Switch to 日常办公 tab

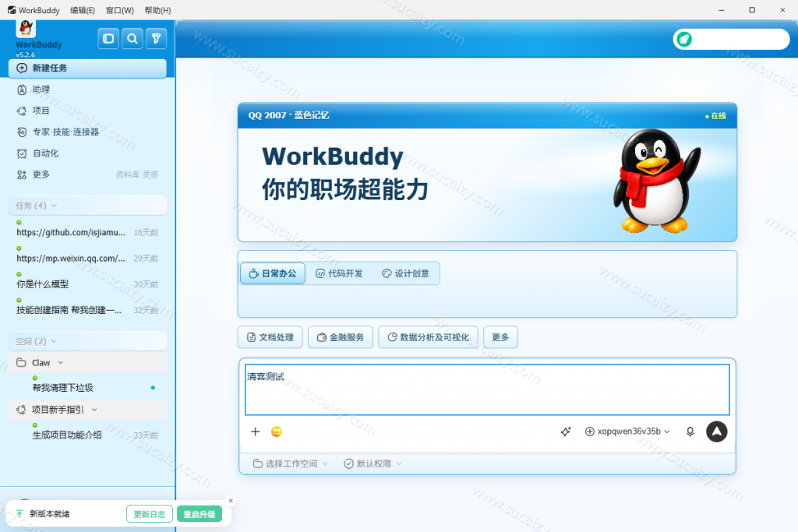(x=273, y=273)
